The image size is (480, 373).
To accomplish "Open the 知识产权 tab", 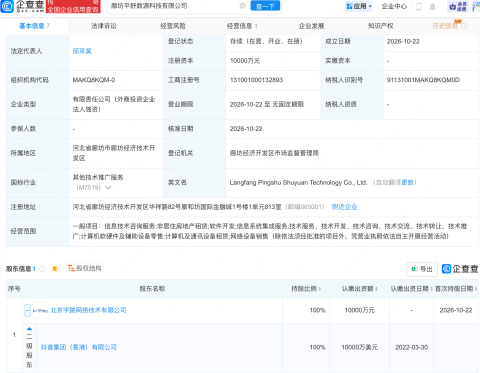I will coord(380,26).
